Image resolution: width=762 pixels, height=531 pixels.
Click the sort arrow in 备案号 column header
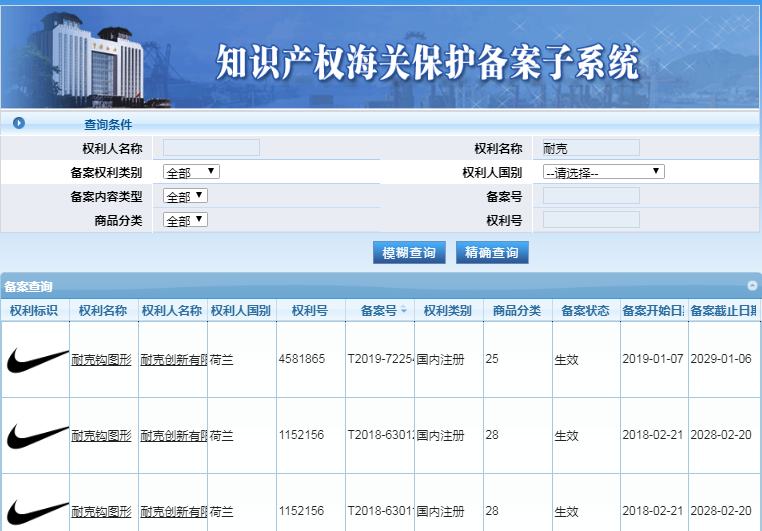click(404, 311)
